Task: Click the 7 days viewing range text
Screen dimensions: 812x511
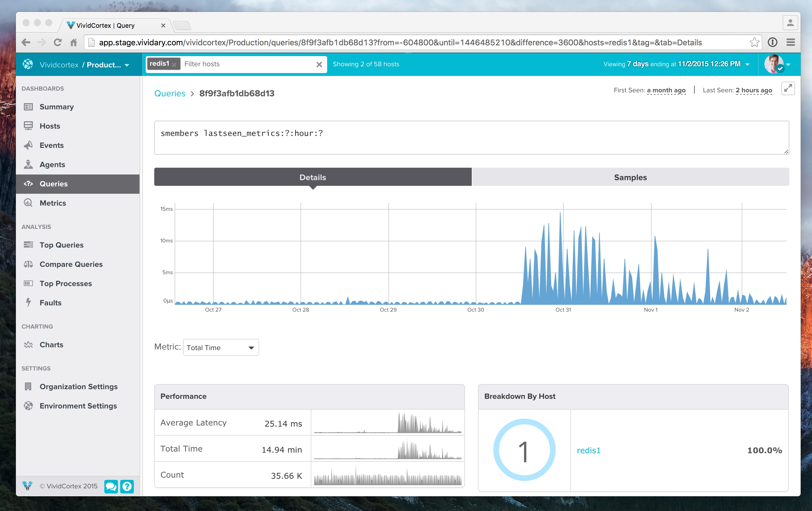Action: (638, 64)
